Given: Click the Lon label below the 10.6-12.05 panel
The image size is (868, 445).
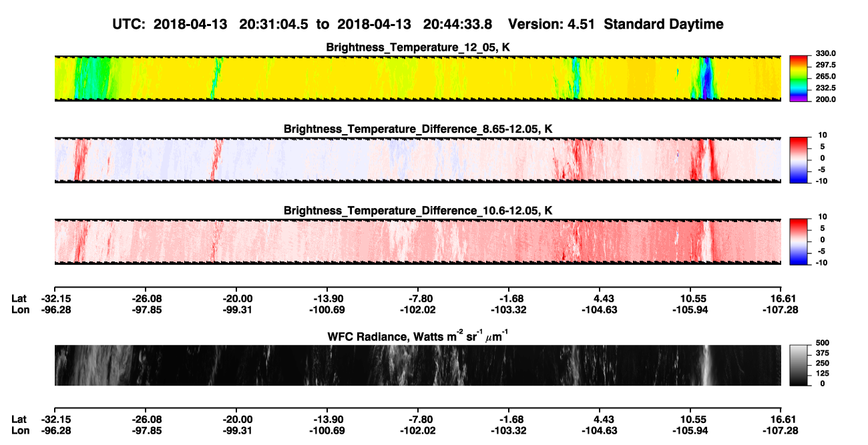Looking at the screenshot, I should pyautogui.click(x=21, y=310).
